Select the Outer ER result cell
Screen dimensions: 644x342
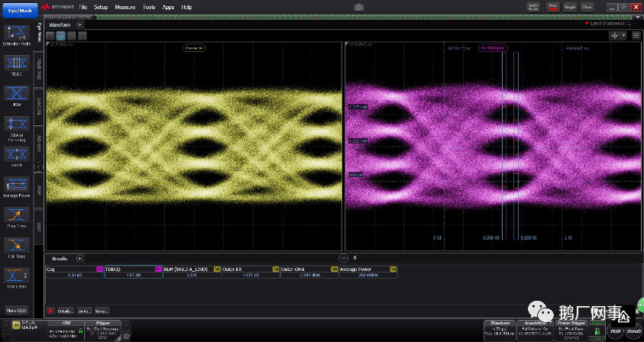tap(250, 273)
